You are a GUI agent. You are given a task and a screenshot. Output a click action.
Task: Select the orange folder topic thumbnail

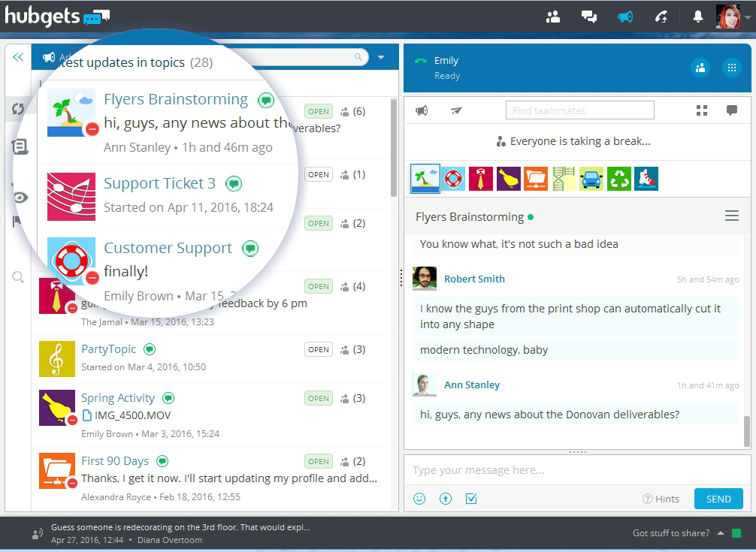[x=536, y=179]
